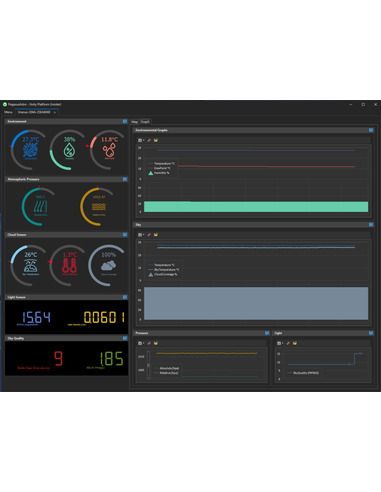Toggle the SkyTemperature °C legend entry
This screenshot has height=492, width=381.
pos(164,270)
